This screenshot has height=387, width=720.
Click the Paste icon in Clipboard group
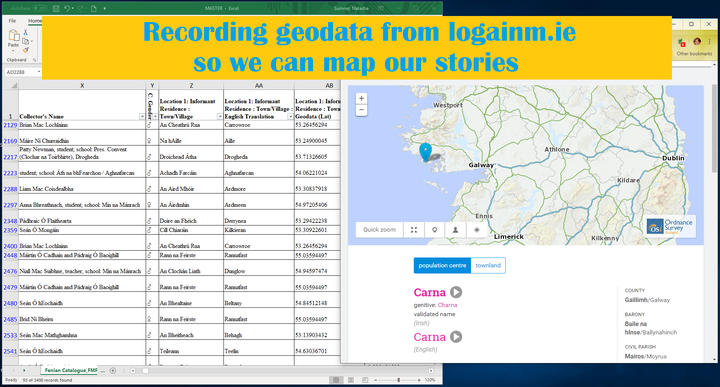click(x=13, y=37)
